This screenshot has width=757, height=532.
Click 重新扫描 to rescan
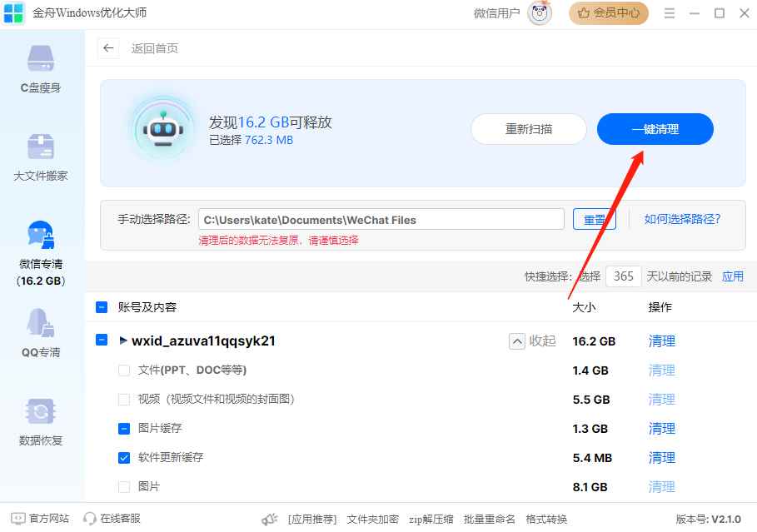coord(529,129)
